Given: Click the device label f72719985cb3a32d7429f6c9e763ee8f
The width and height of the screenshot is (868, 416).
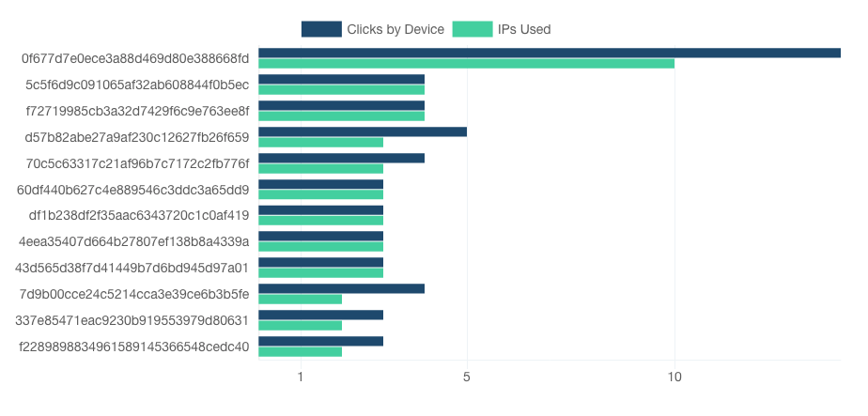Looking at the screenshot, I should [x=138, y=111].
